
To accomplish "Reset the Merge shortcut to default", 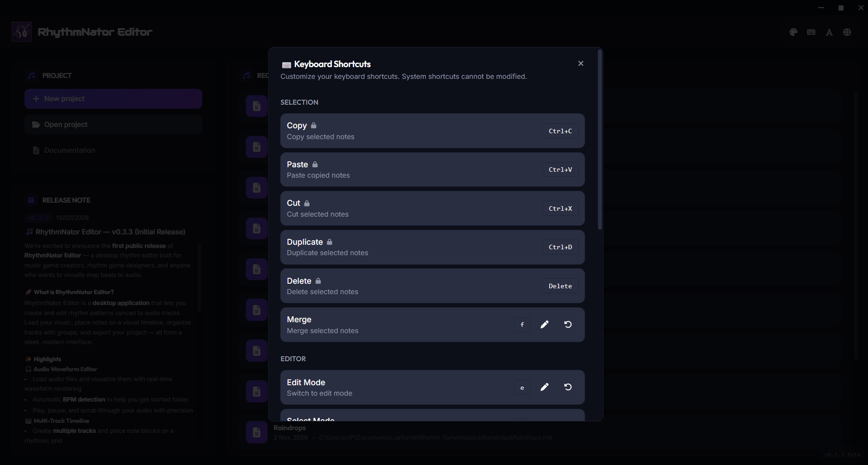I will pos(568,325).
